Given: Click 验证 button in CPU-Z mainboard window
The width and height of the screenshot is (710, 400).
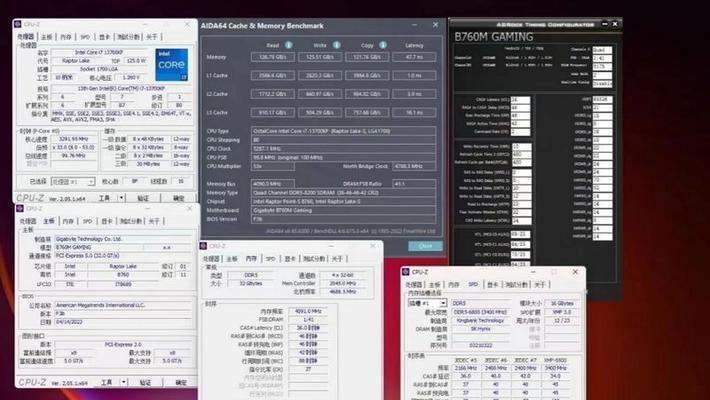Looking at the screenshot, I should (x=145, y=382).
